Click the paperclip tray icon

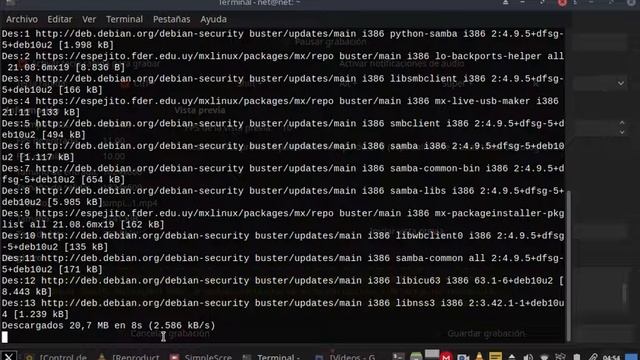click(593, 357)
